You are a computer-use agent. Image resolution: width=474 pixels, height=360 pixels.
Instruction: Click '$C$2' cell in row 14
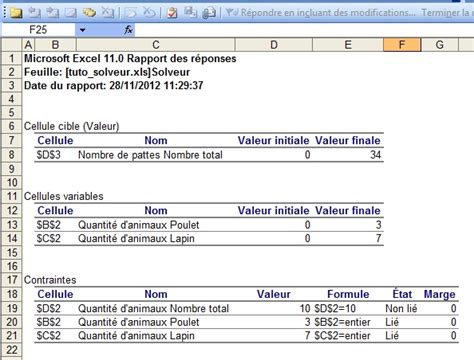49,238
